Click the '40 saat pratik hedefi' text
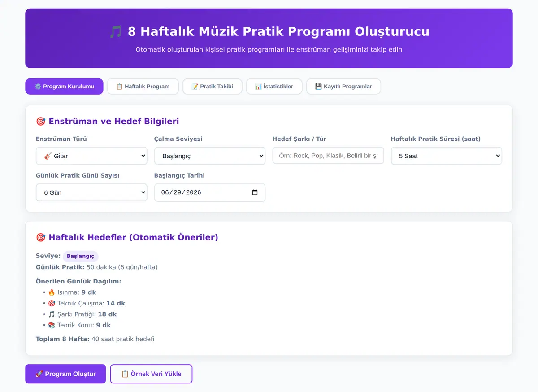538x392 pixels. click(x=123, y=339)
